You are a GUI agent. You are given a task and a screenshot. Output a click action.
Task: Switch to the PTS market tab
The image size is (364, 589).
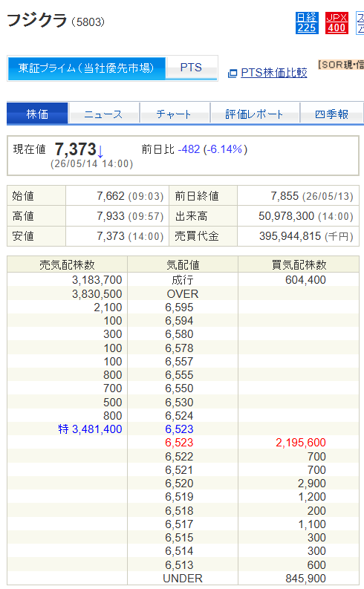pyautogui.click(x=191, y=68)
